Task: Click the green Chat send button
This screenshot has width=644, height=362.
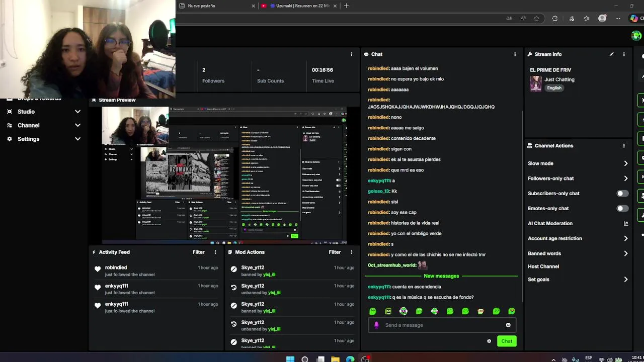Action: (x=507, y=341)
